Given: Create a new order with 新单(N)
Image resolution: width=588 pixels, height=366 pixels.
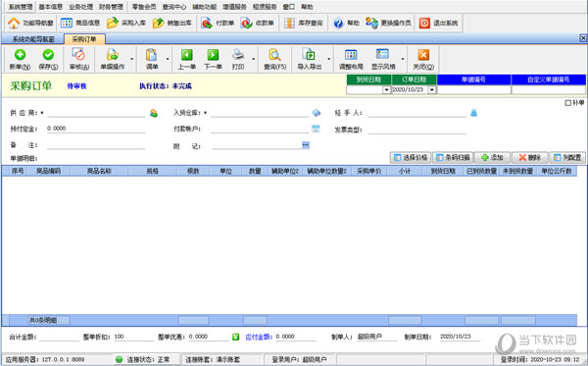Looking at the screenshot, I should point(20,59).
